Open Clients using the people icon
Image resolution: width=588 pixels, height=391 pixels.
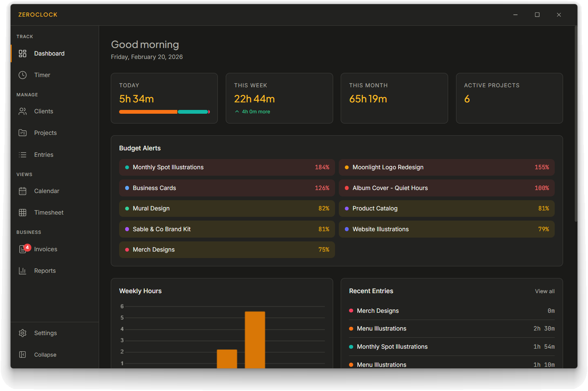(x=22, y=111)
